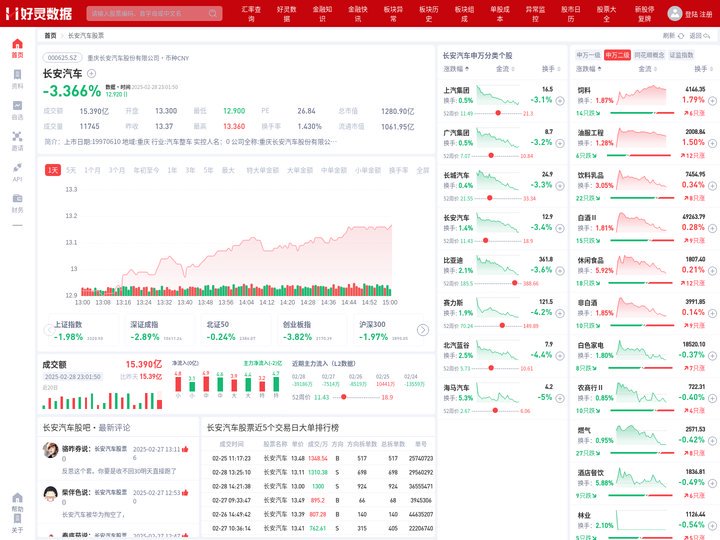Image resolution: width=720 pixels, height=540 pixels.
Task: Open the 关于 about icon at sidebar bottom
Action: click(17, 518)
